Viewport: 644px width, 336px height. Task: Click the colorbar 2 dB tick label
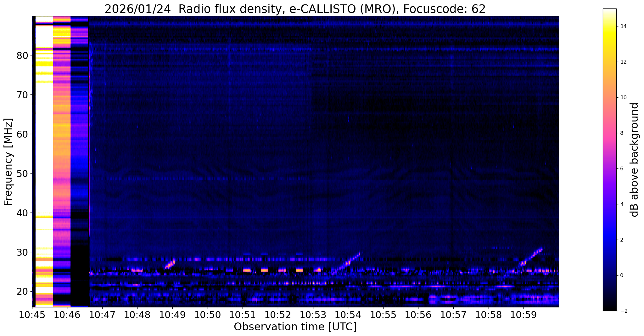pyautogui.click(x=622, y=240)
